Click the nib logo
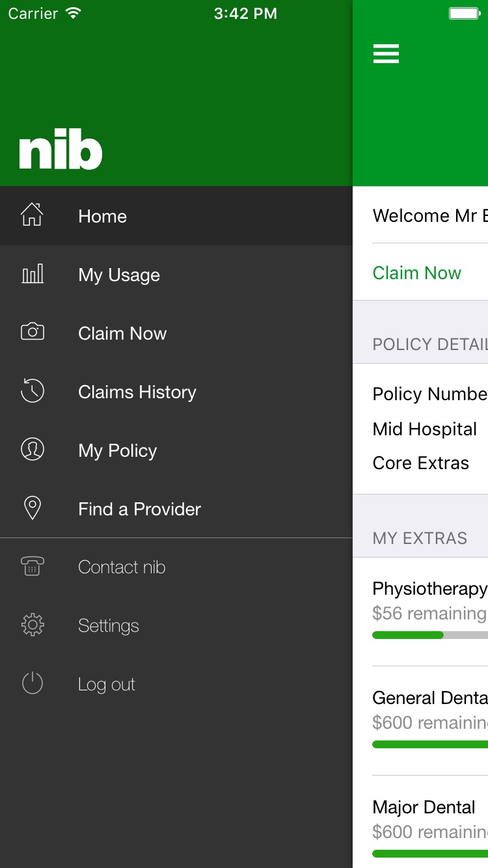This screenshot has height=868, width=488. (61, 153)
